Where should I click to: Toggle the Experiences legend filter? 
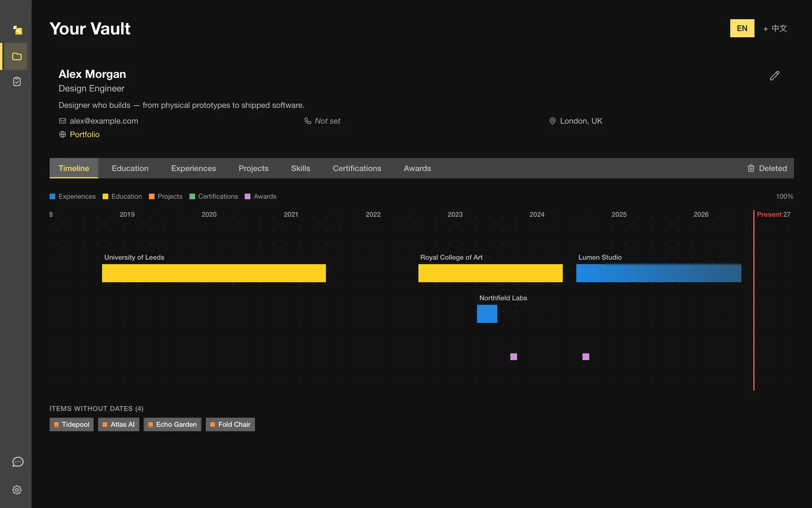[x=73, y=196]
